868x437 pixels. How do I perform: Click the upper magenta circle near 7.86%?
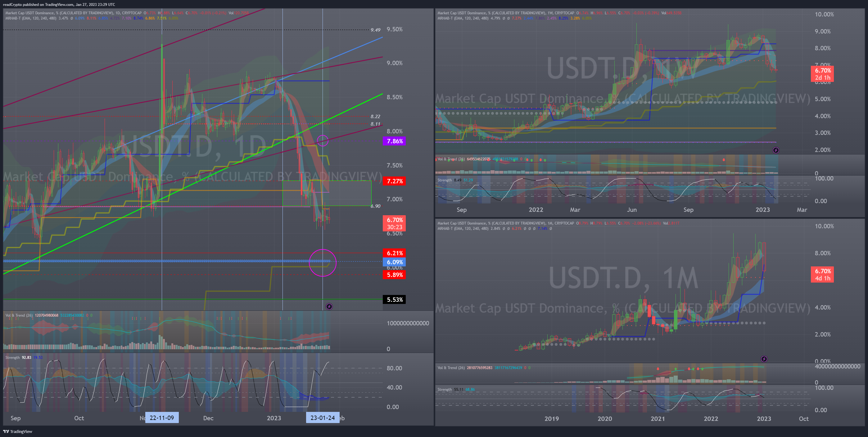[x=323, y=141]
